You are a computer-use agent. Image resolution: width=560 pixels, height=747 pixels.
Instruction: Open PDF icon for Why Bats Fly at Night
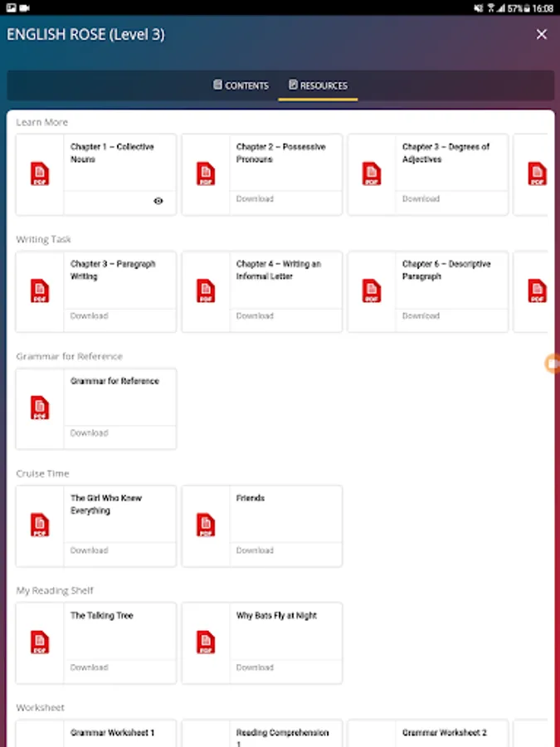[x=206, y=642]
